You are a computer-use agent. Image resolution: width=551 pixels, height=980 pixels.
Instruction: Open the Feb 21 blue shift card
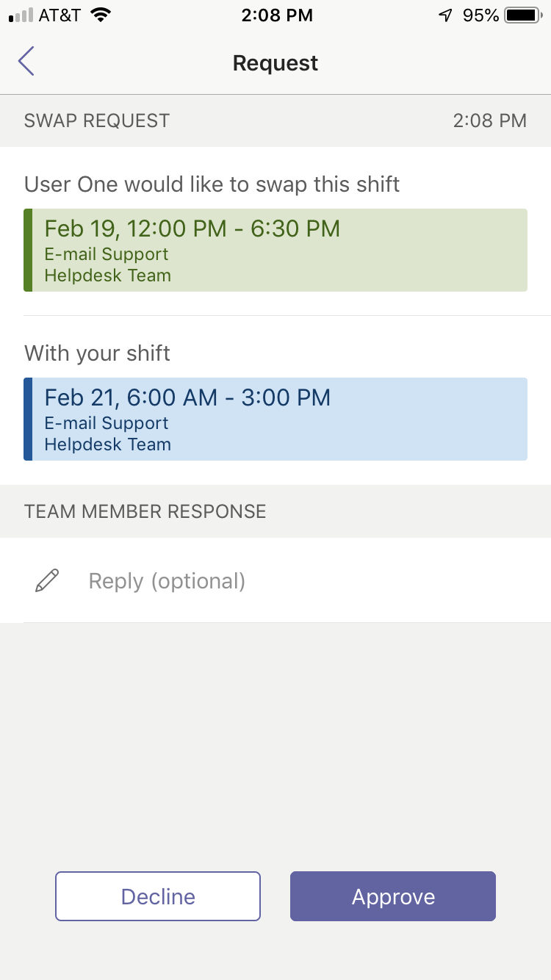coord(275,419)
